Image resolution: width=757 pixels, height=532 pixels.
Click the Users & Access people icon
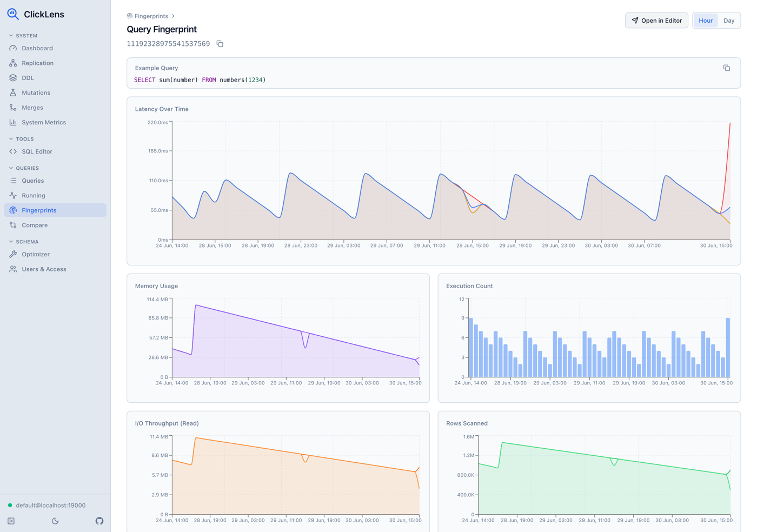click(x=13, y=269)
